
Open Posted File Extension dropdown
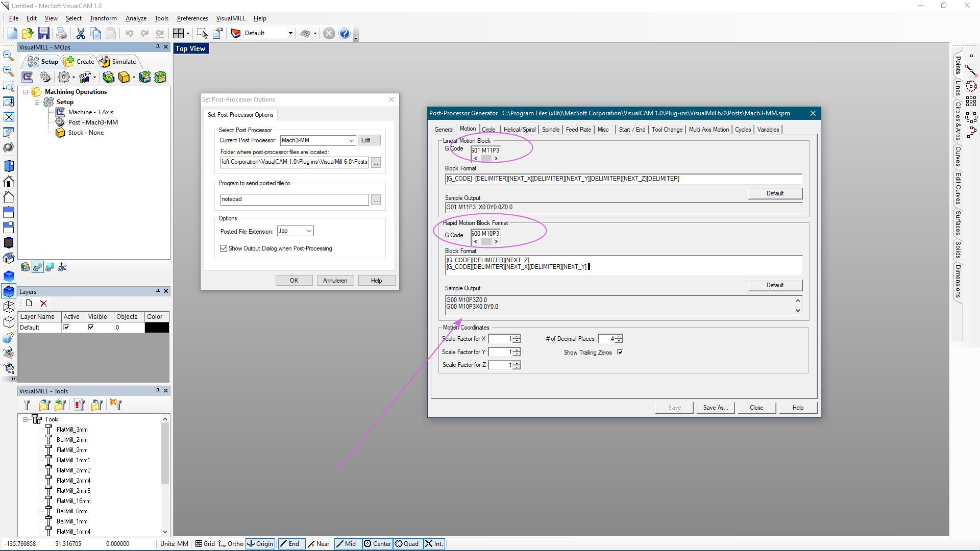309,232
